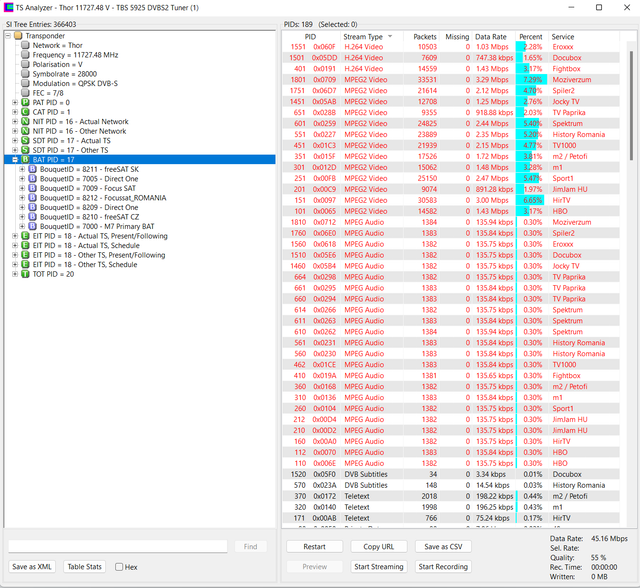Click the B icon for Bouquet 7009 Focus SAT

(33, 188)
